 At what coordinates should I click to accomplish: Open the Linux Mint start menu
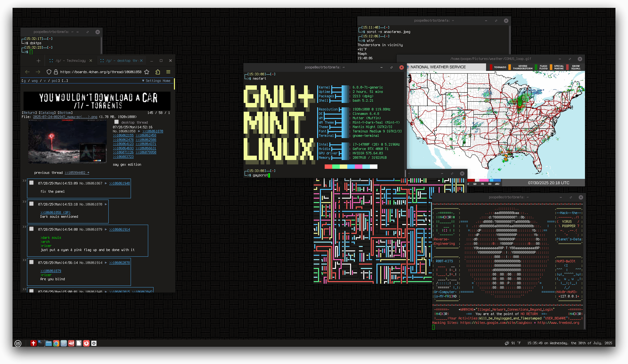(x=18, y=343)
